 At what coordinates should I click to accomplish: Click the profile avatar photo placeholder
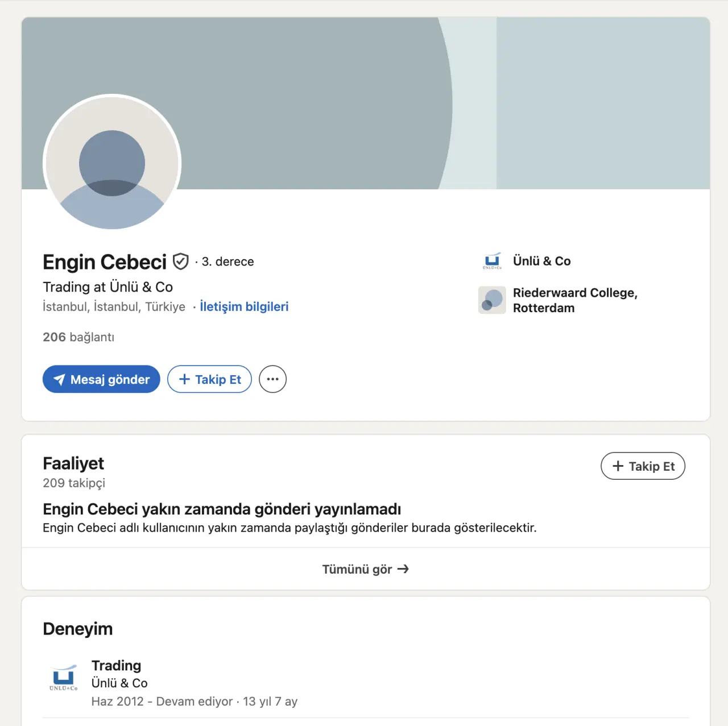pyautogui.click(x=112, y=164)
